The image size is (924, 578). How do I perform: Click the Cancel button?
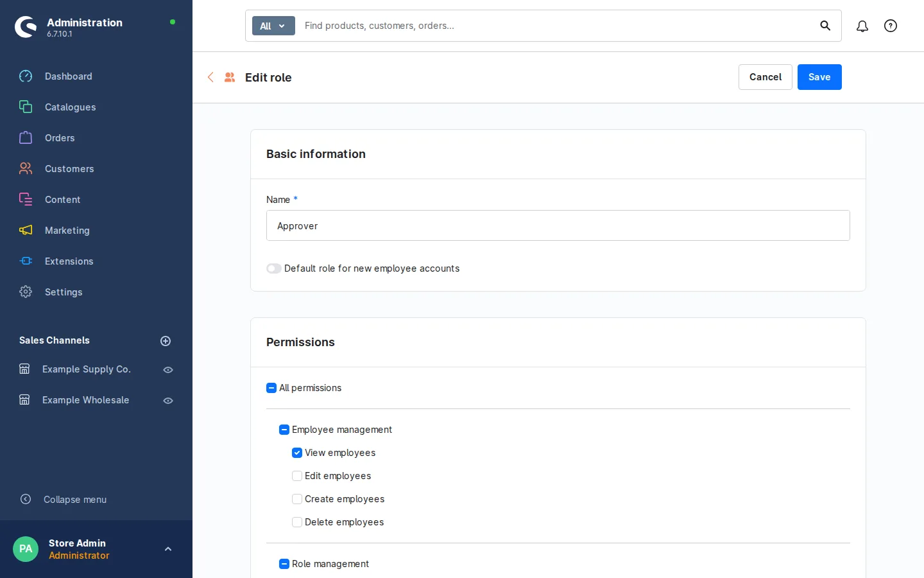pyautogui.click(x=766, y=77)
